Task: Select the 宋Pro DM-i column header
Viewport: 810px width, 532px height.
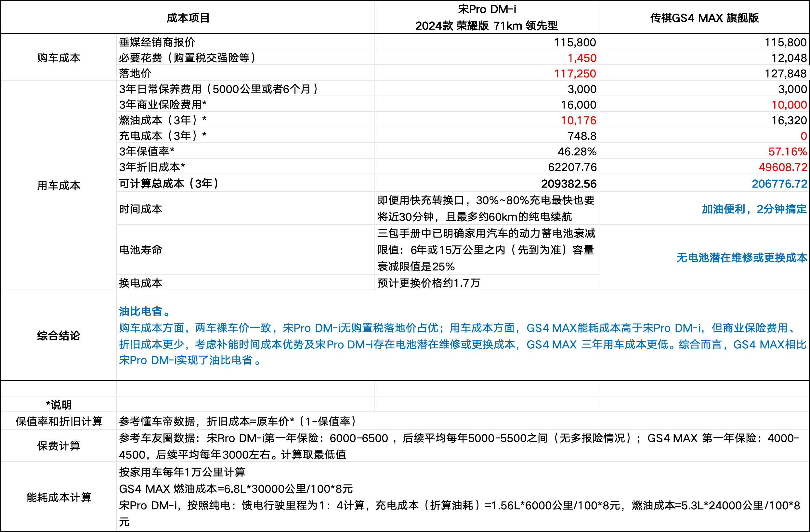Action: point(487,17)
